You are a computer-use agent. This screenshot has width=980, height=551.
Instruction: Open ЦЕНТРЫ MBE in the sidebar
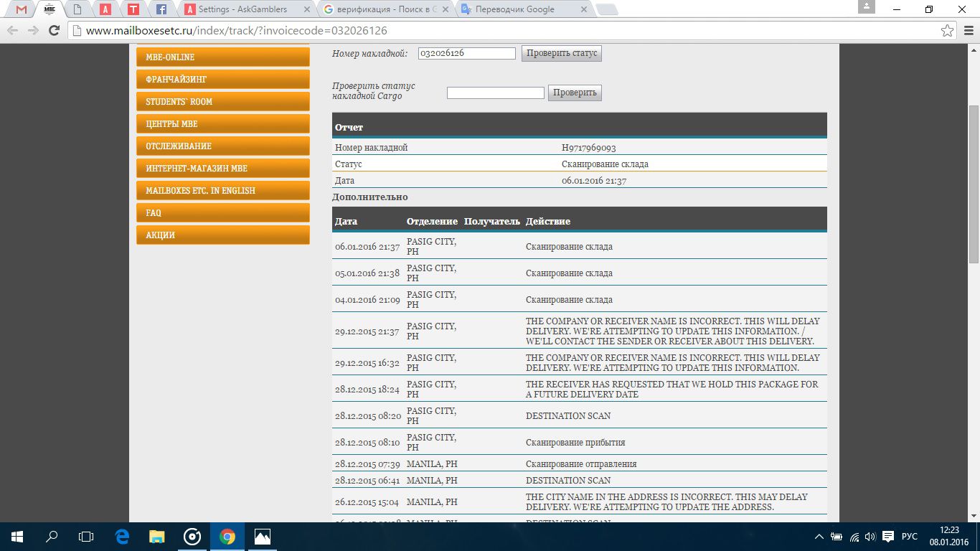[223, 124]
